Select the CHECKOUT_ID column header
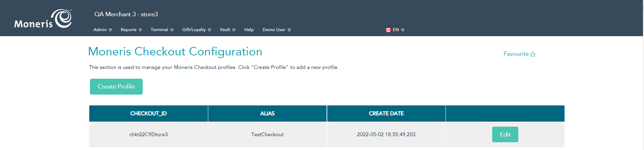Viewport: 644px width, 150px height. pos(148,114)
